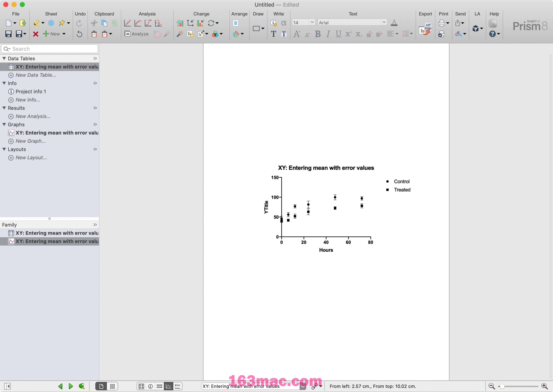
Task: Click the Print printer icon
Action: [442, 23]
